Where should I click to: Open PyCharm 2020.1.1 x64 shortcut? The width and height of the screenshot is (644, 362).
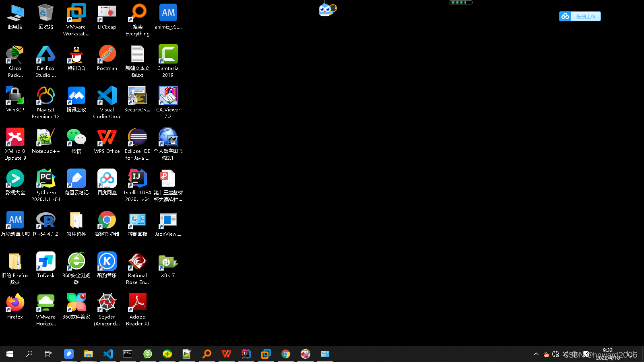coord(46,185)
